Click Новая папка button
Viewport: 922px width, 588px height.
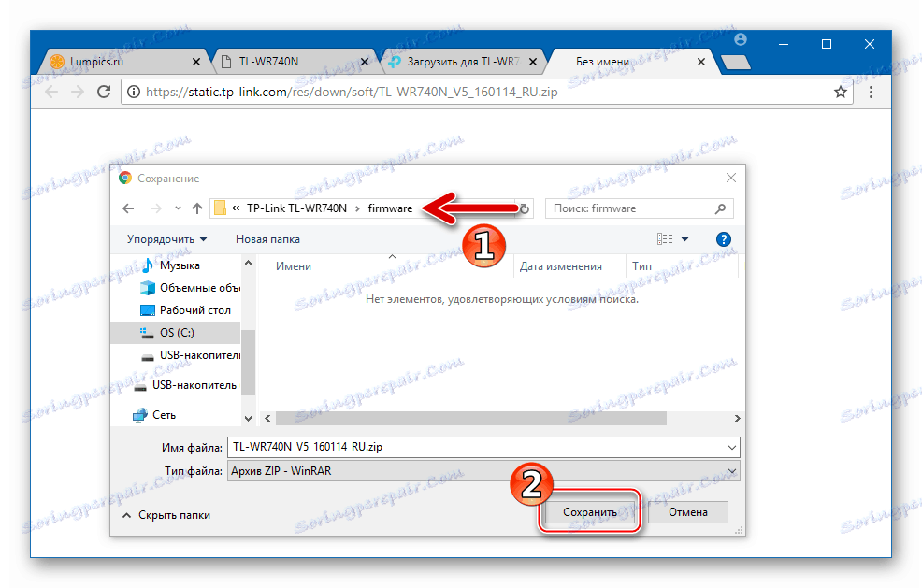pyautogui.click(x=267, y=239)
